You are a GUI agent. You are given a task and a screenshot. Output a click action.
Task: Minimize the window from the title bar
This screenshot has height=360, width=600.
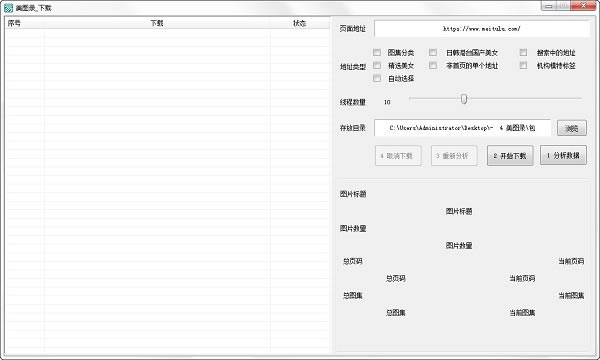[549, 6]
